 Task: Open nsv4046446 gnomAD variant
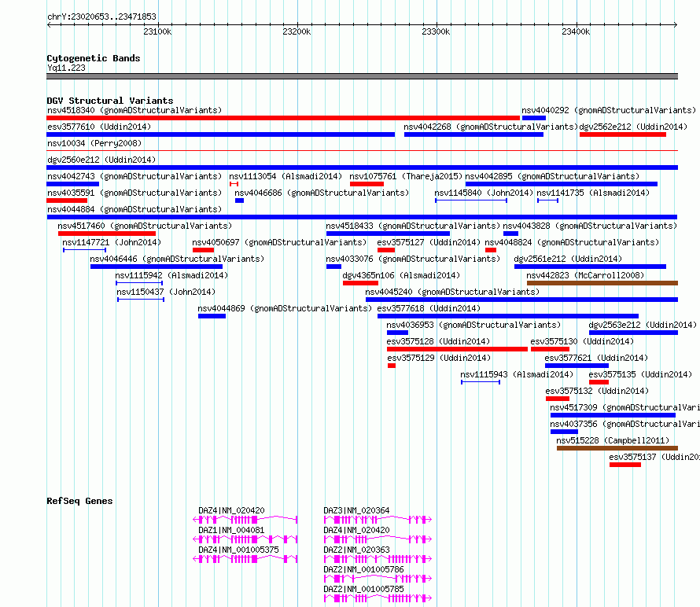click(x=177, y=259)
